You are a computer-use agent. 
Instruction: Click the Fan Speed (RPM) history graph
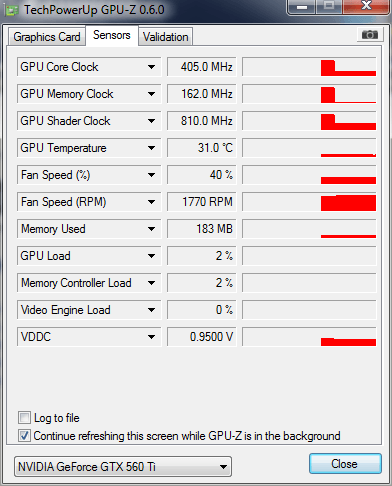309,202
